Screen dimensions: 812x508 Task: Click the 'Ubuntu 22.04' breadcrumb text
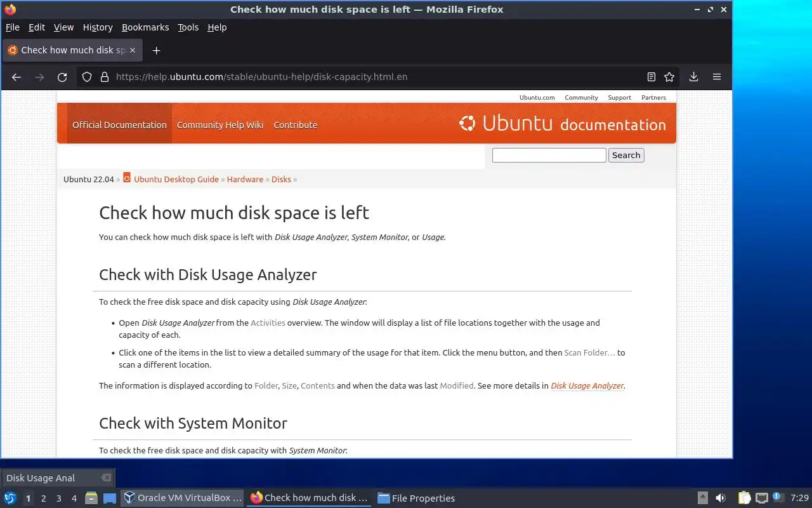click(x=89, y=179)
